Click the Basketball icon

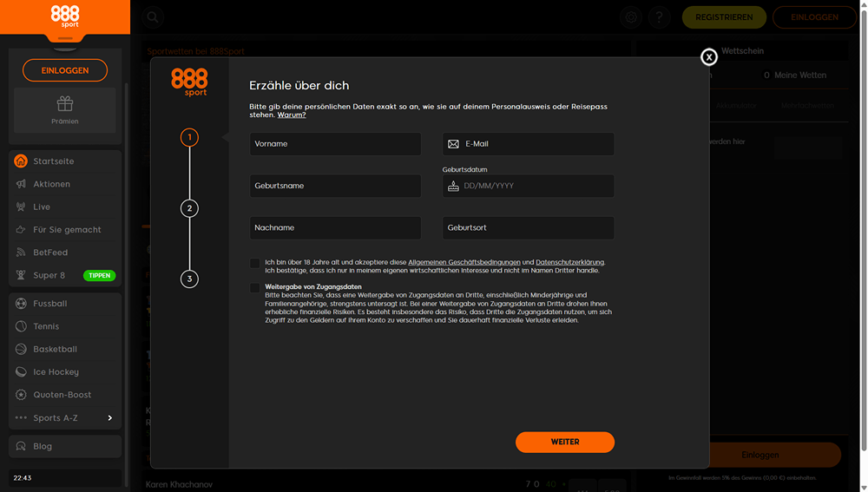(x=21, y=349)
